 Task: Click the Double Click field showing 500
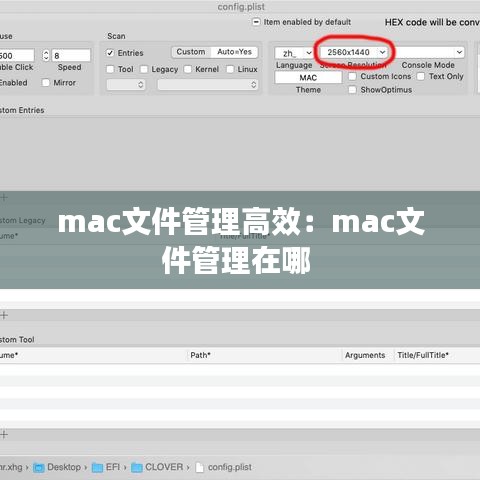[x=17, y=55]
